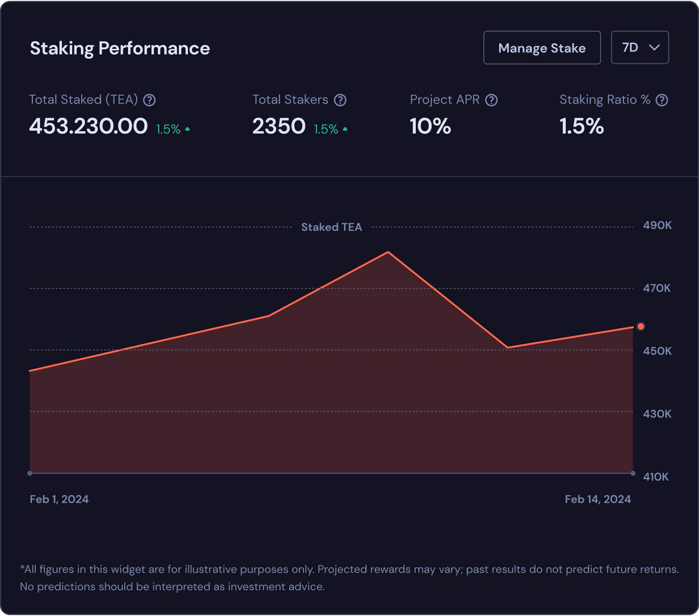Click the Total Staked (TEA) help icon
Viewport: 699px width, 616px height.
coord(149,100)
